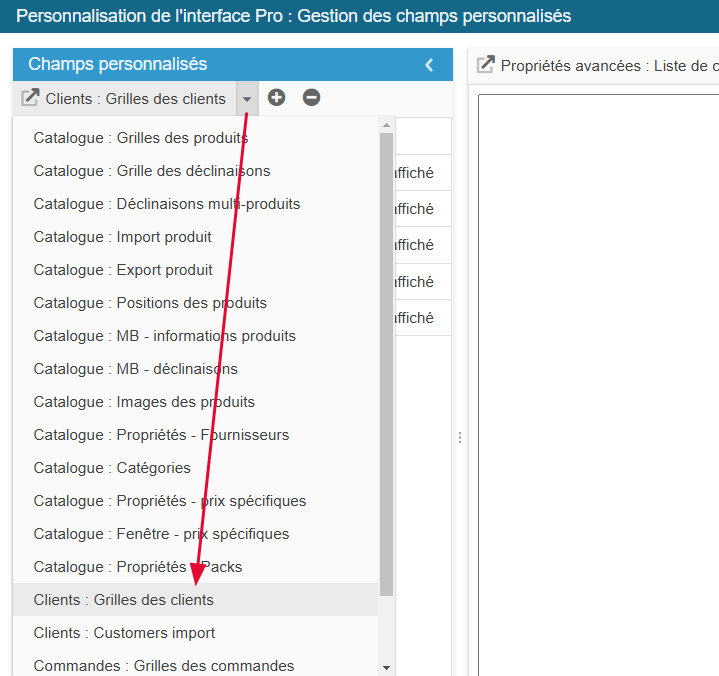Select Clients : Customers import
This screenshot has width=719, height=676.
tap(124, 633)
